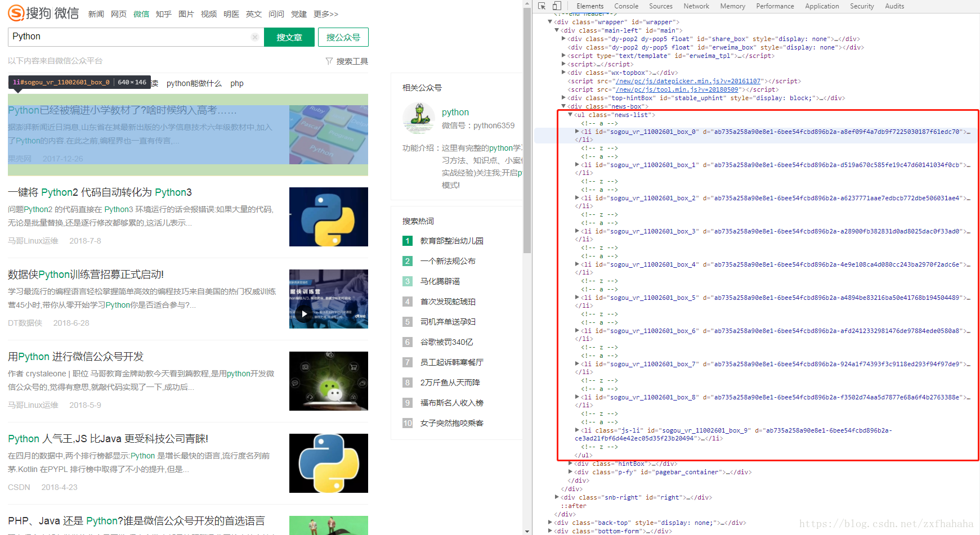980x535 pixels.
Task: Expand the li sogou_vr_11002601_box_8 node
Action: point(577,397)
